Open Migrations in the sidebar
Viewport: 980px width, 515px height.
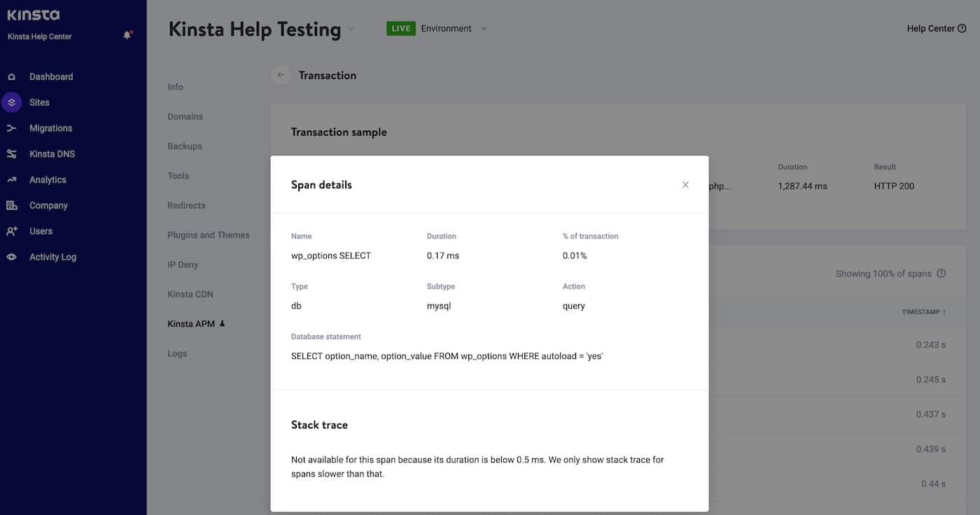[50, 128]
